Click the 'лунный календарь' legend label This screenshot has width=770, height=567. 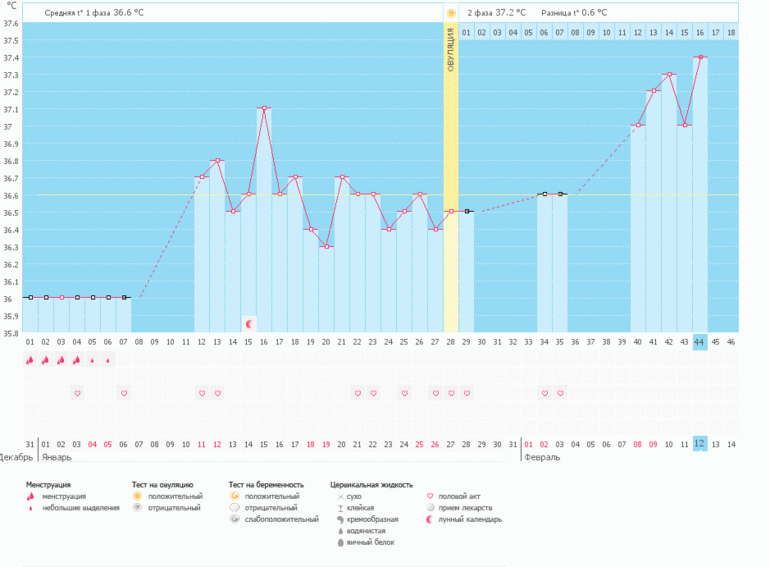(x=470, y=519)
